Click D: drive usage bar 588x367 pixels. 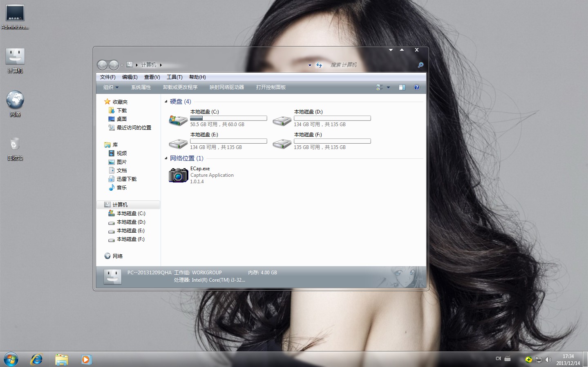click(x=332, y=118)
